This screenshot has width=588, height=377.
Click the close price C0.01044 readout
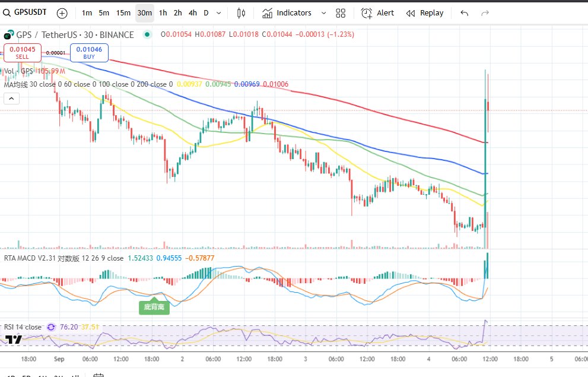pos(276,34)
